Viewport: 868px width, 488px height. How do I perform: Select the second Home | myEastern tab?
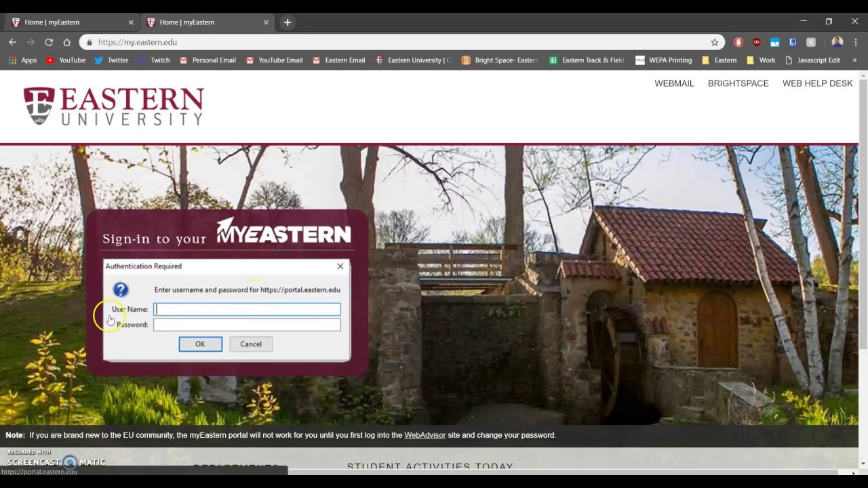pyautogui.click(x=208, y=22)
